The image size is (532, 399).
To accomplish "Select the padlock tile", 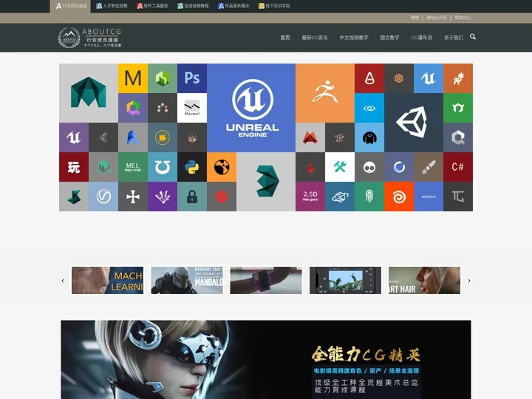I will 192,197.
